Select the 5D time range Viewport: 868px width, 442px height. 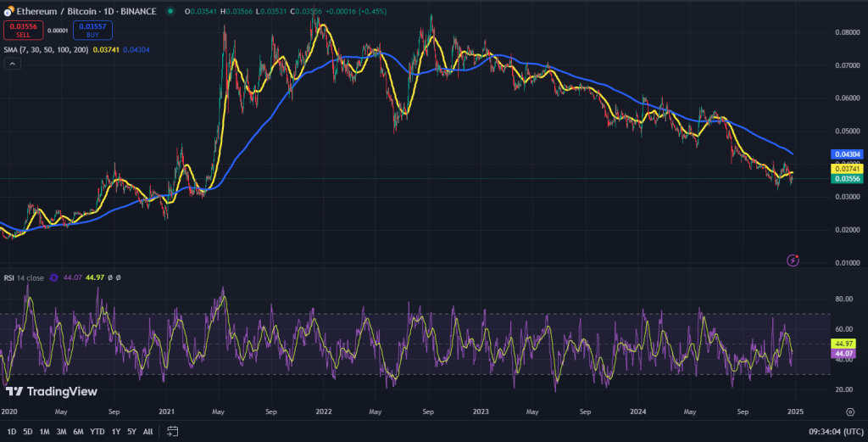(x=28, y=432)
